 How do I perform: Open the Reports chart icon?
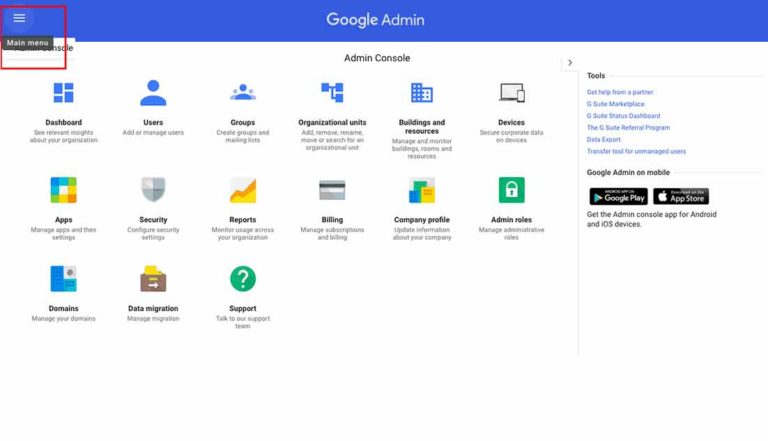(243, 190)
